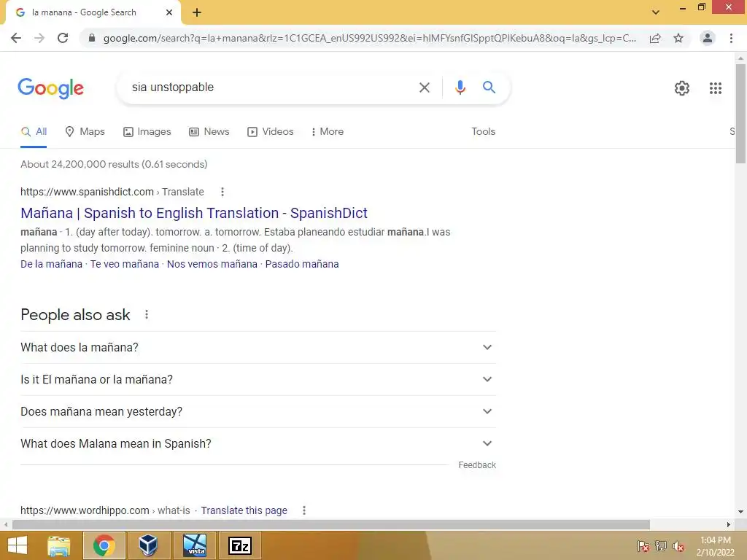Viewport: 747px width, 560px height.
Task: Click the share this page icon
Action: [655, 38]
